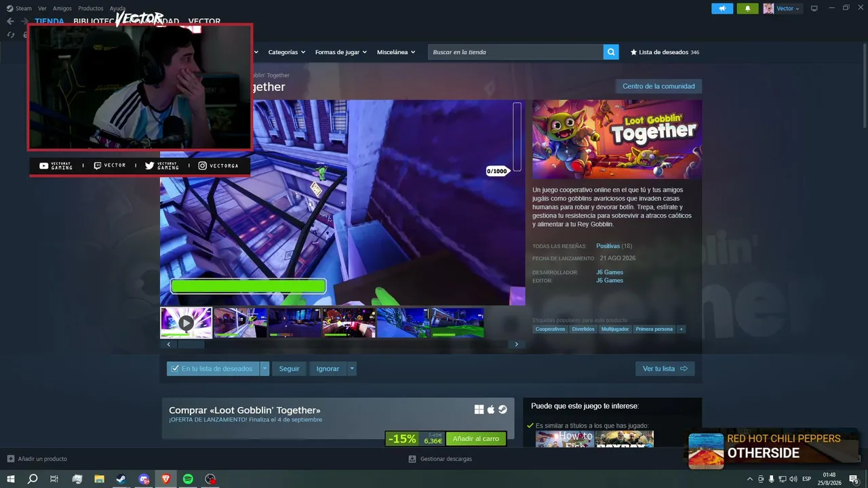
Task: Click the screenshot strip horizontal scrollbar
Action: coord(342,344)
